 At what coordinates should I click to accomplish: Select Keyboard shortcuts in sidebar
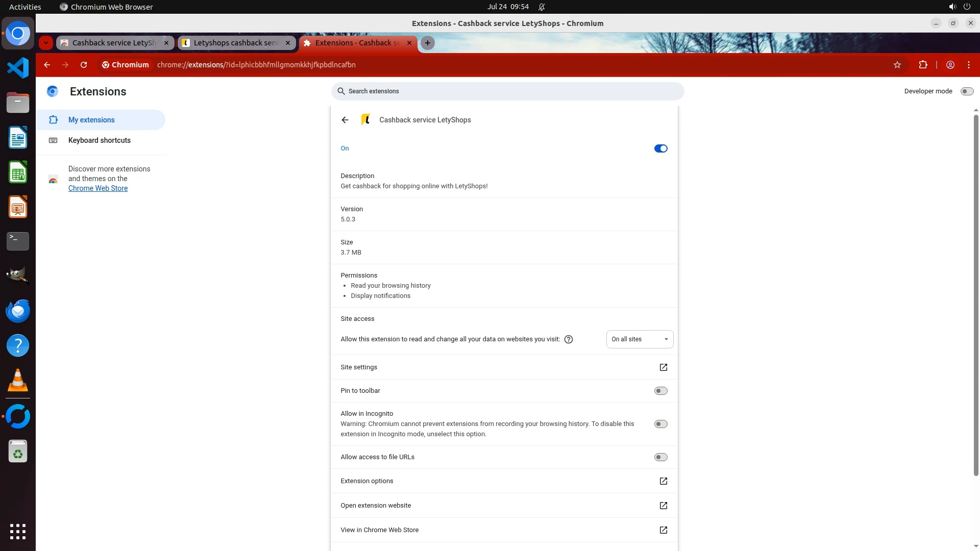tap(99, 140)
